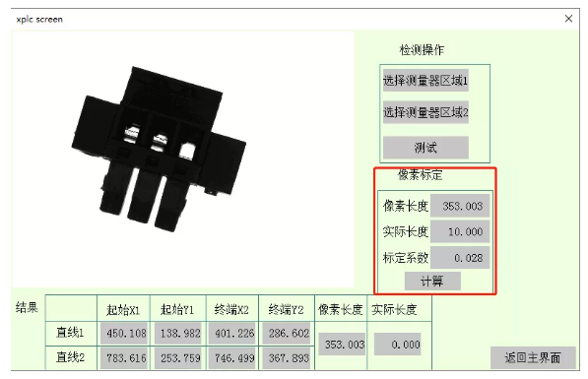
Task: Click the connector image preview
Action: (x=182, y=158)
